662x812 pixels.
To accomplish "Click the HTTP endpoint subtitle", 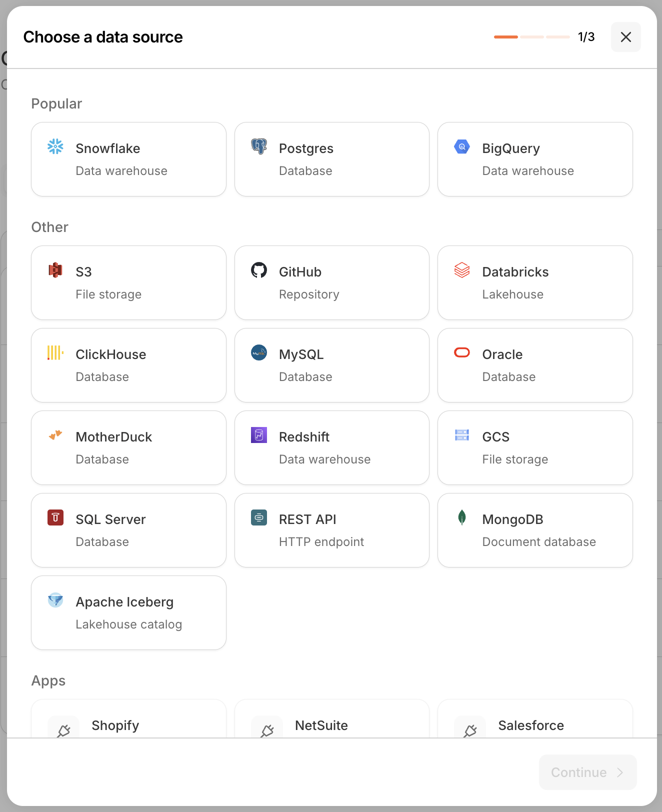I will pos(322,542).
